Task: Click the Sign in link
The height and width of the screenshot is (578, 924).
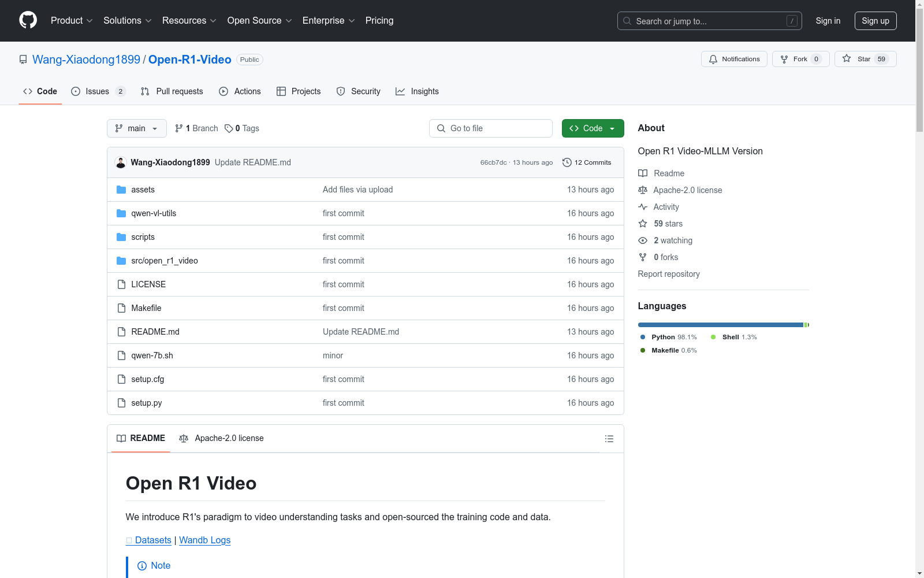Action: (x=828, y=21)
